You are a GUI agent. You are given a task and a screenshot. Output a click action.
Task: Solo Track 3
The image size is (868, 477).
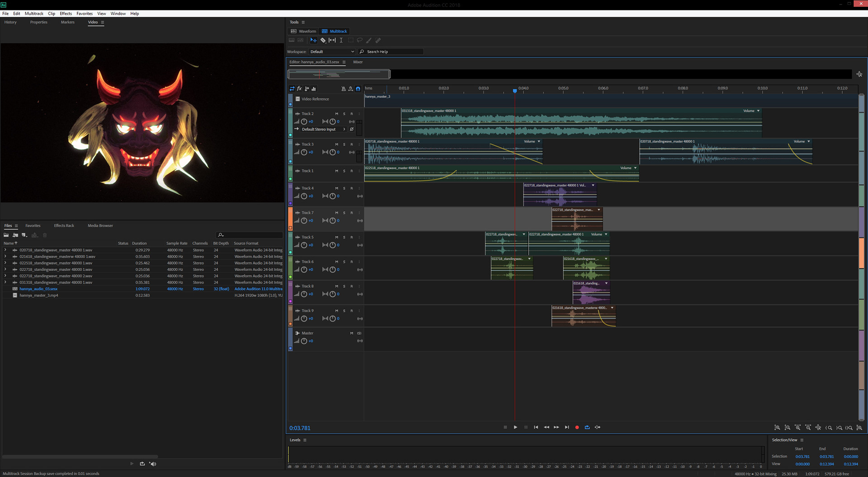coord(344,145)
